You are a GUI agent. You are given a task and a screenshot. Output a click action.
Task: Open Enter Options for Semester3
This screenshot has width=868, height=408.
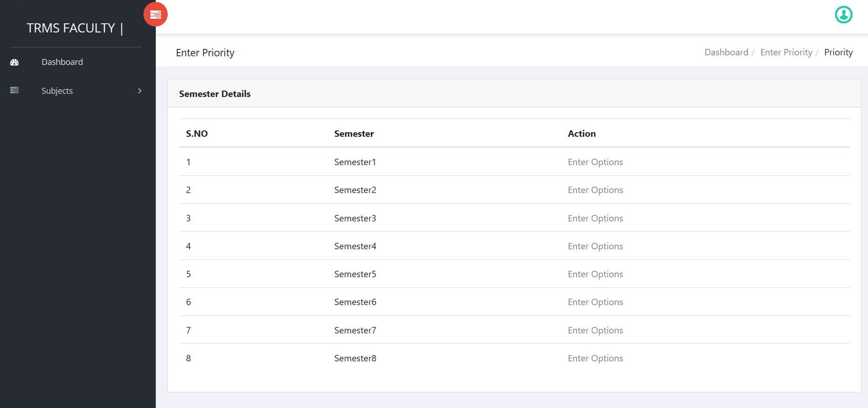point(595,218)
